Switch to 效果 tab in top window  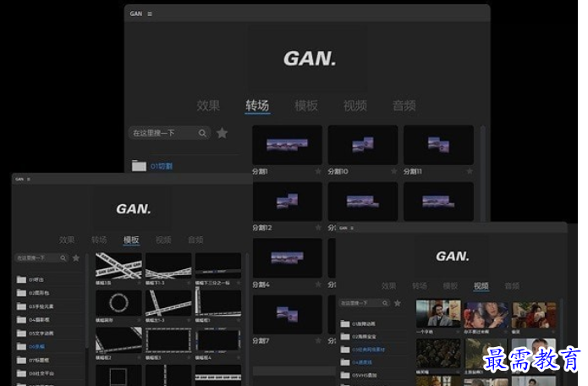[208, 106]
